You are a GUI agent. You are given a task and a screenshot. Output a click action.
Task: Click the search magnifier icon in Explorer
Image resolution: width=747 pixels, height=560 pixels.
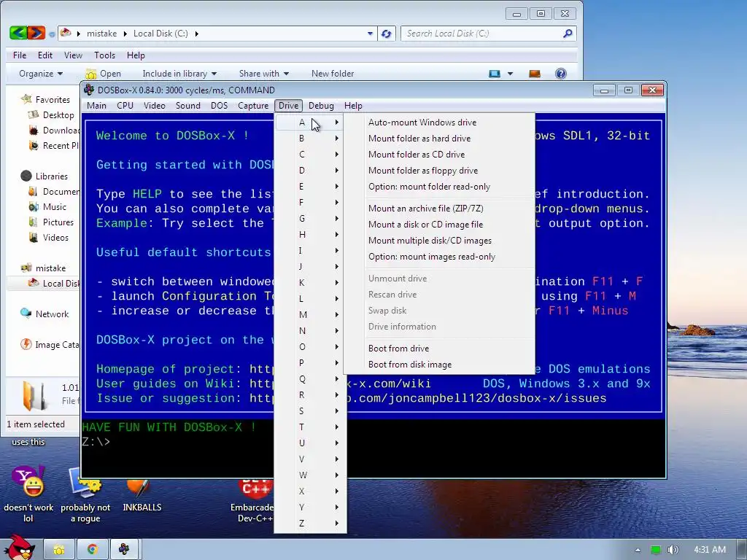pos(568,34)
